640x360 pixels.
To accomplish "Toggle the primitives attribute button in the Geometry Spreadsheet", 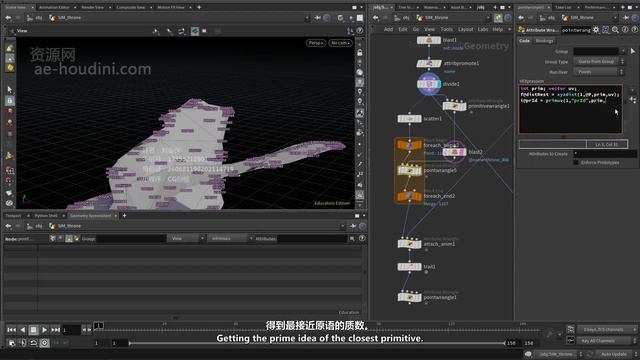I will tap(69, 238).
